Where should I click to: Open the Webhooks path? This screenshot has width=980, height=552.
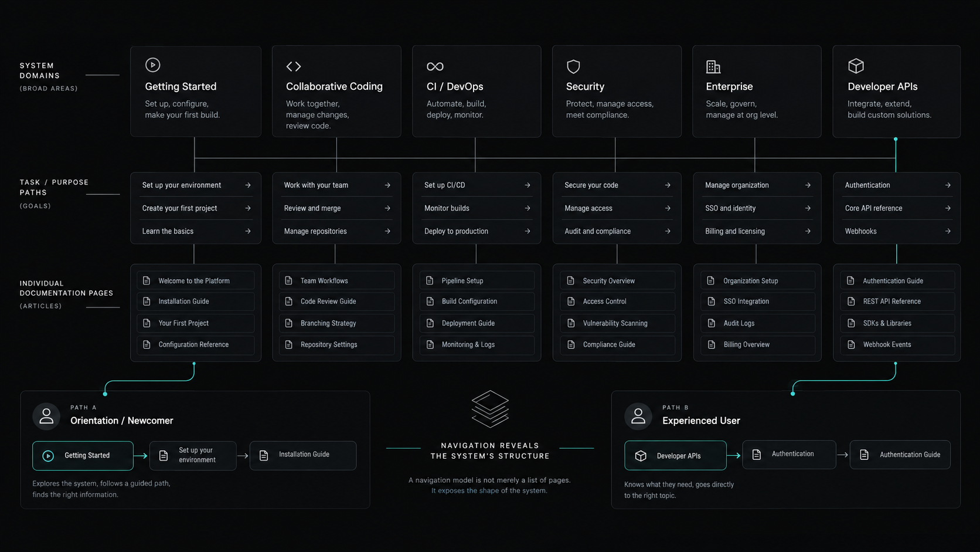click(x=897, y=231)
